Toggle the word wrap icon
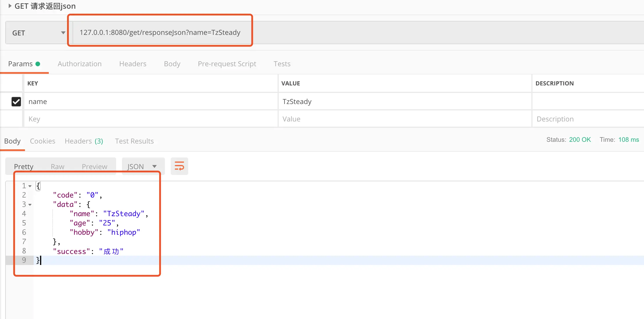644x319 pixels. pyautogui.click(x=179, y=166)
